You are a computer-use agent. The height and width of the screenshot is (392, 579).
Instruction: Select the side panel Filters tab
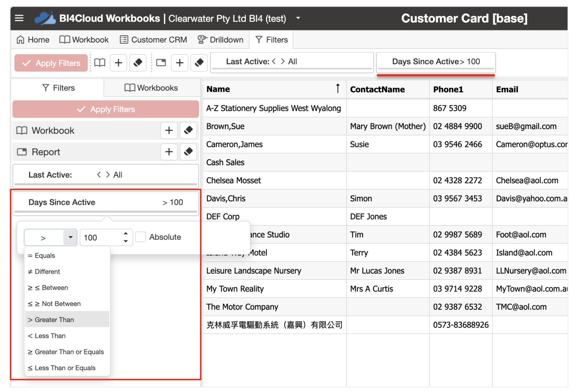pos(58,88)
